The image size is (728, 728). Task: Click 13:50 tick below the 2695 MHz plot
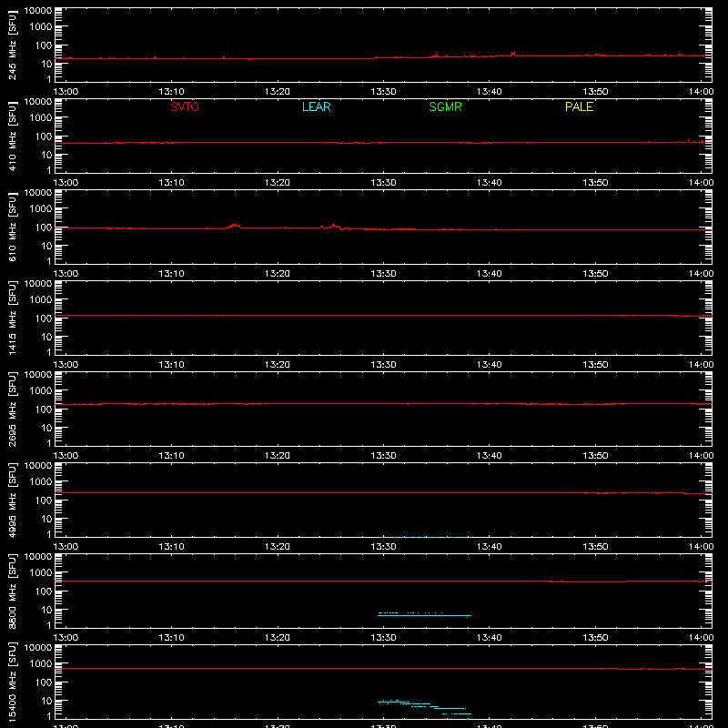[x=595, y=456]
